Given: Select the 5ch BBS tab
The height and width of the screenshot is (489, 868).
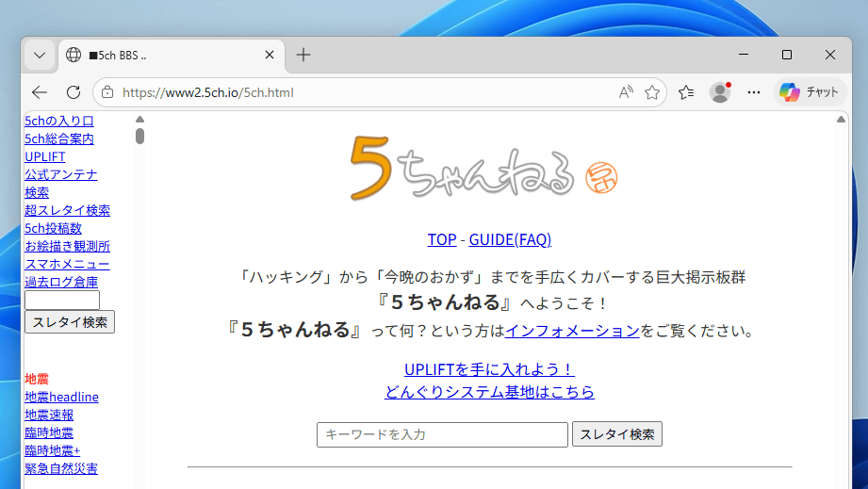Looking at the screenshot, I should pos(160,56).
